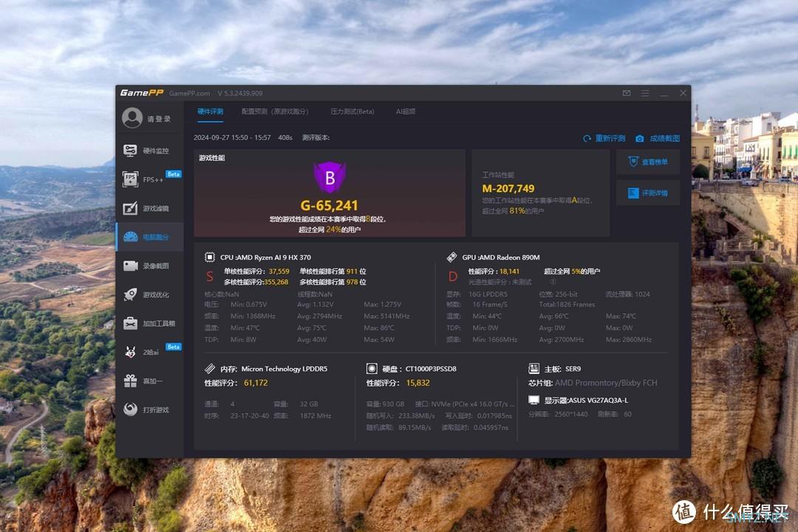Click the memory timing 23-17-20-40
This screenshot has width=798, height=532.
[250, 415]
